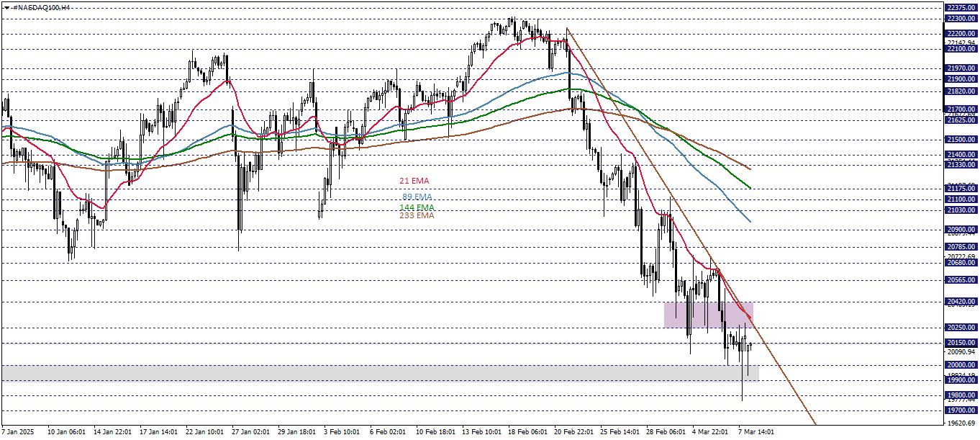Select the 22300.00 price level label
The height and width of the screenshot is (440, 980).
pyautogui.click(x=962, y=19)
